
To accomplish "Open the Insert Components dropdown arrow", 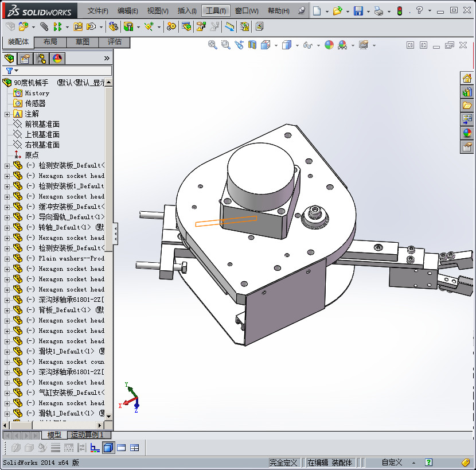I will coord(33,27).
